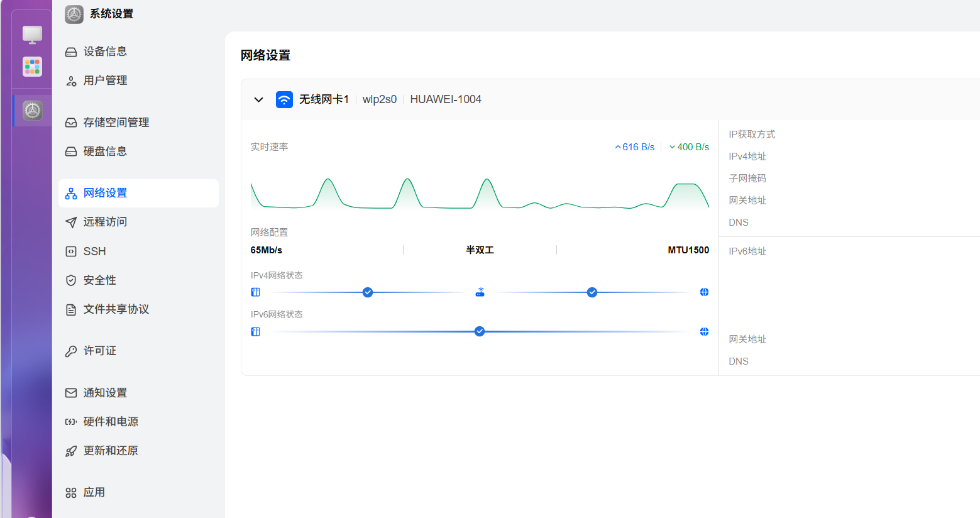This screenshot has height=518, width=980.
Task: Open the colorful app grid icon in dock
Action: pos(32,66)
